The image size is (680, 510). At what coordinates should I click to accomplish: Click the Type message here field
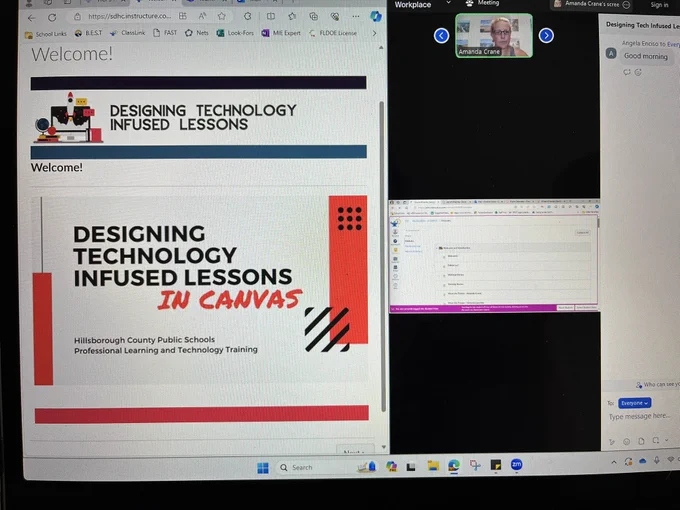[640, 416]
